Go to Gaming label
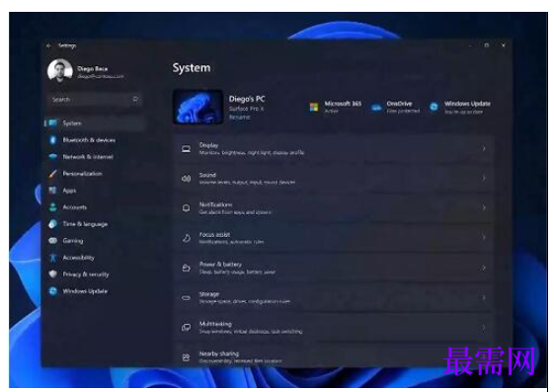Viewport: 554px width, 392px height. tap(73, 241)
